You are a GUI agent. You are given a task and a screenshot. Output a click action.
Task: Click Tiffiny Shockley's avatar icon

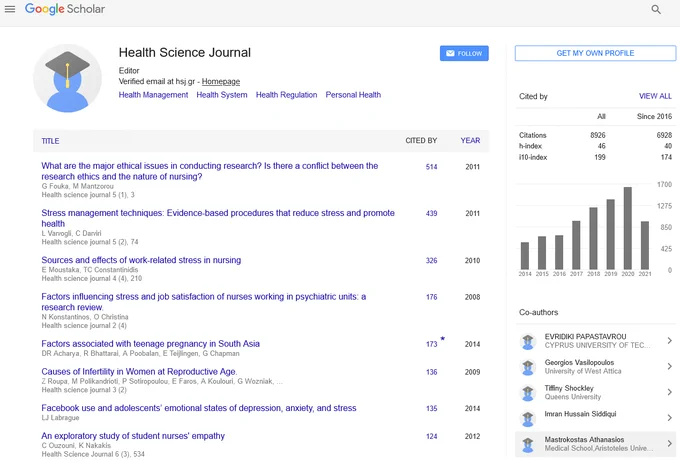528,393
